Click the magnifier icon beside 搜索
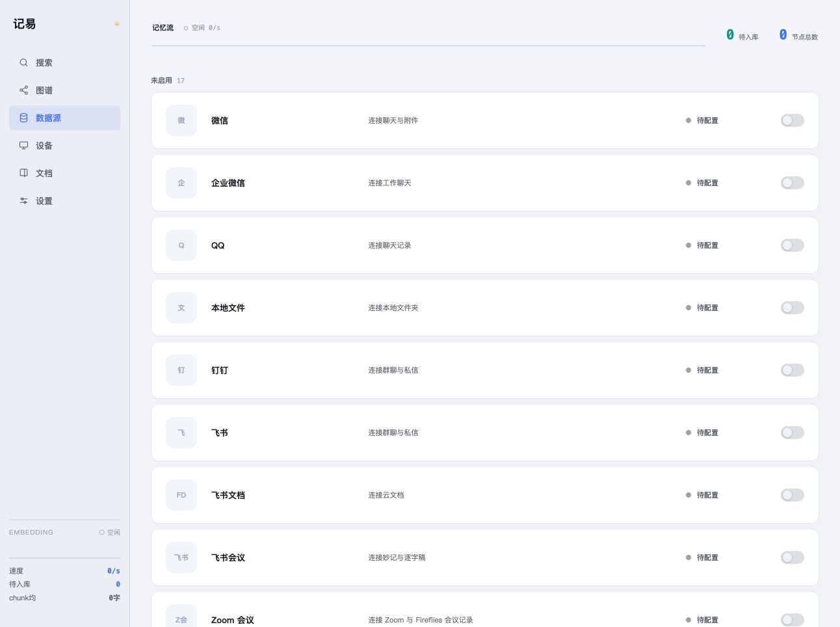The image size is (840, 627). click(x=23, y=62)
